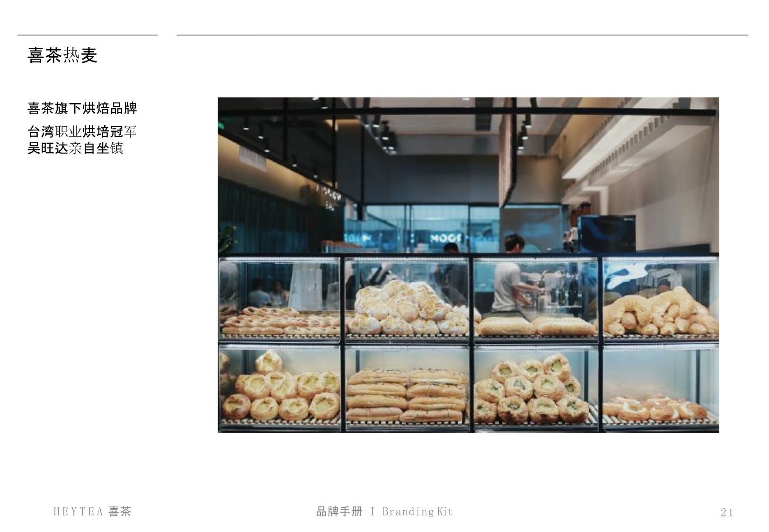Click the 品牌手册 Branding Kit footer text

(384, 512)
